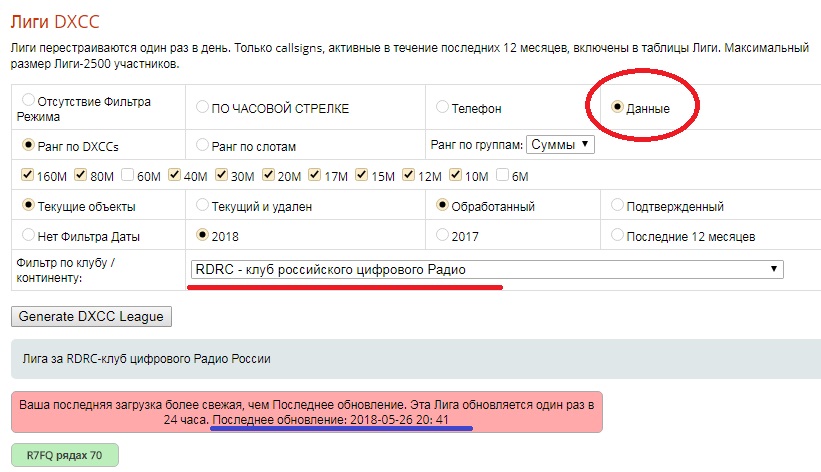Select the Данные mode radio button
The height and width of the screenshot is (472, 821).
(x=616, y=107)
